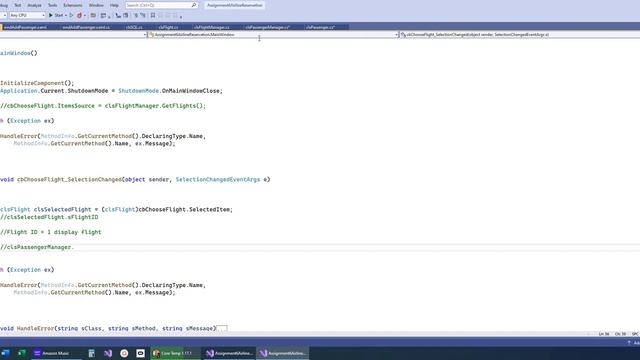Click the bookmark icon in the toolbar

point(153,15)
